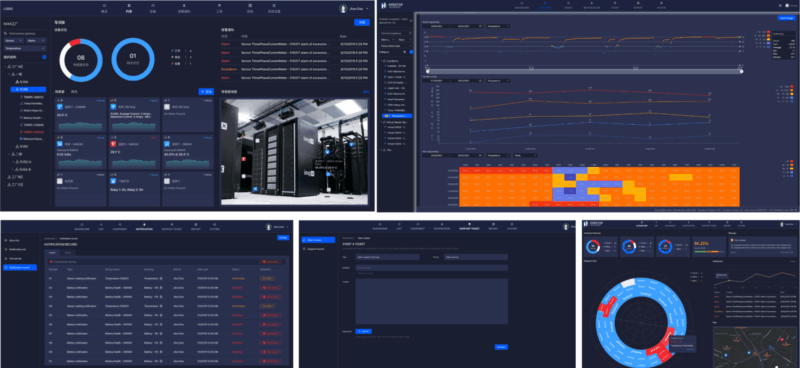Click info icon beside Temperature in notification row 01
Viewport: 800px width, 368px height.
[162, 278]
